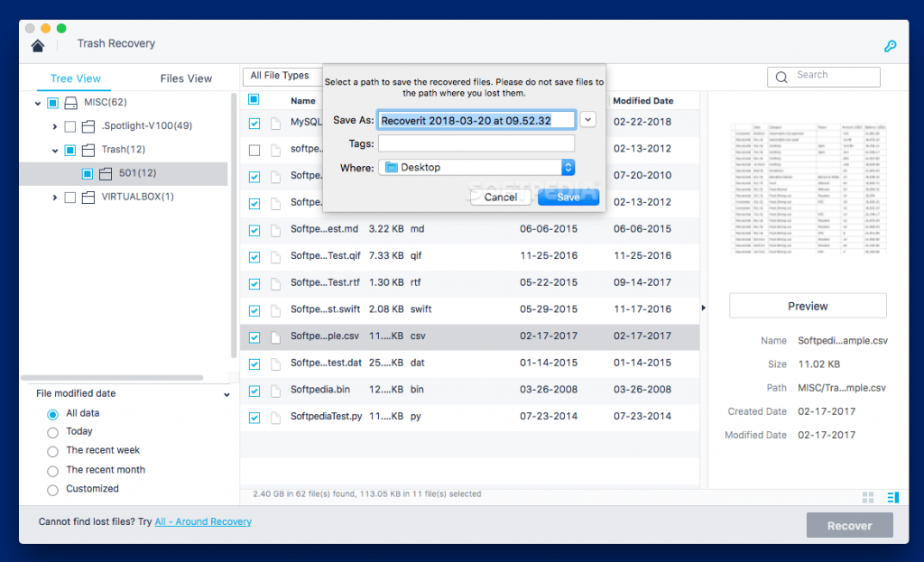
Task: Uncheck the Softpe...ple.csv checkbox
Action: coord(254,337)
